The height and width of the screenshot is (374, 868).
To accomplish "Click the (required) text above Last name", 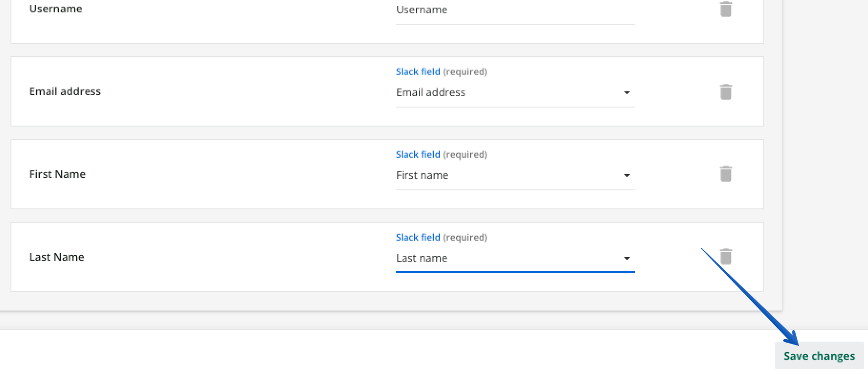I will click(465, 237).
